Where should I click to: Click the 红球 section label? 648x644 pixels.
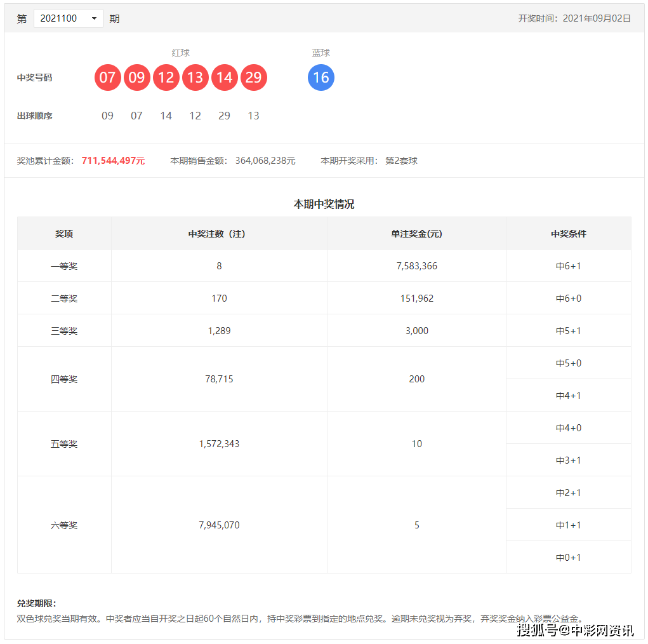pos(181,53)
